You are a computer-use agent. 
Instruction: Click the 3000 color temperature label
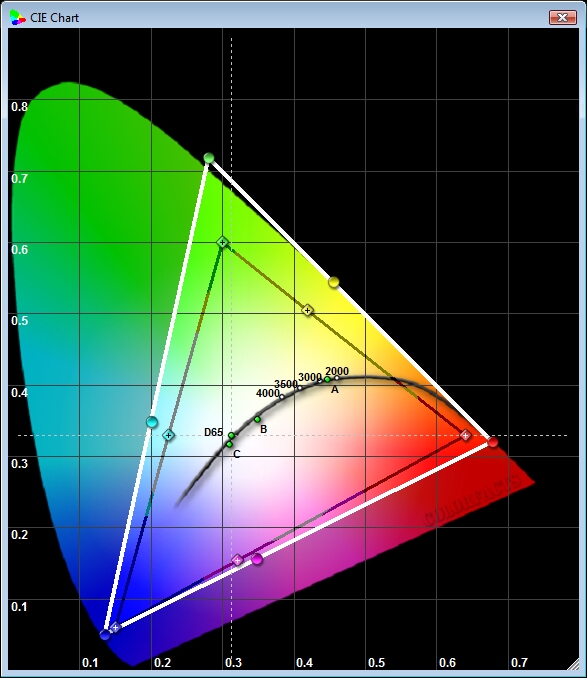(x=310, y=377)
